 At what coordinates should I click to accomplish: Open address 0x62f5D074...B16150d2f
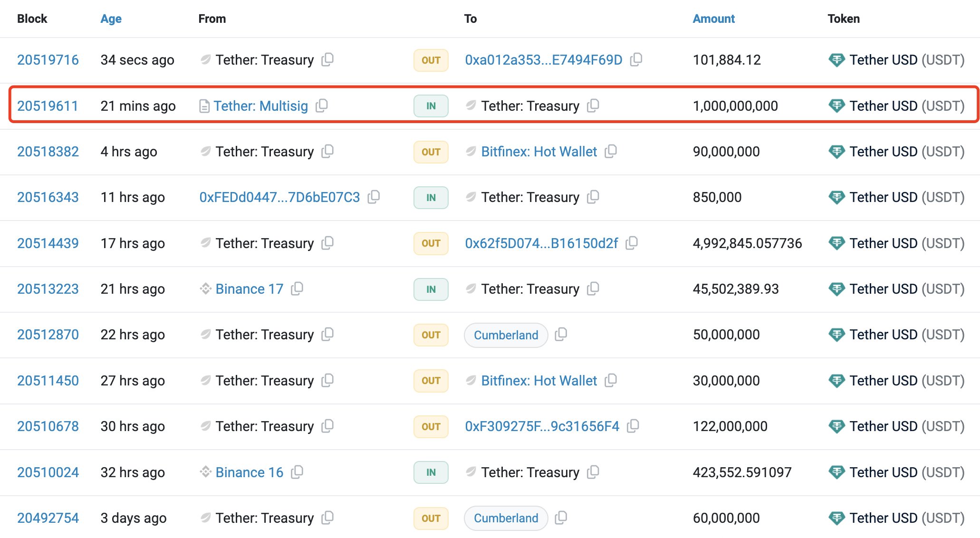(x=541, y=243)
